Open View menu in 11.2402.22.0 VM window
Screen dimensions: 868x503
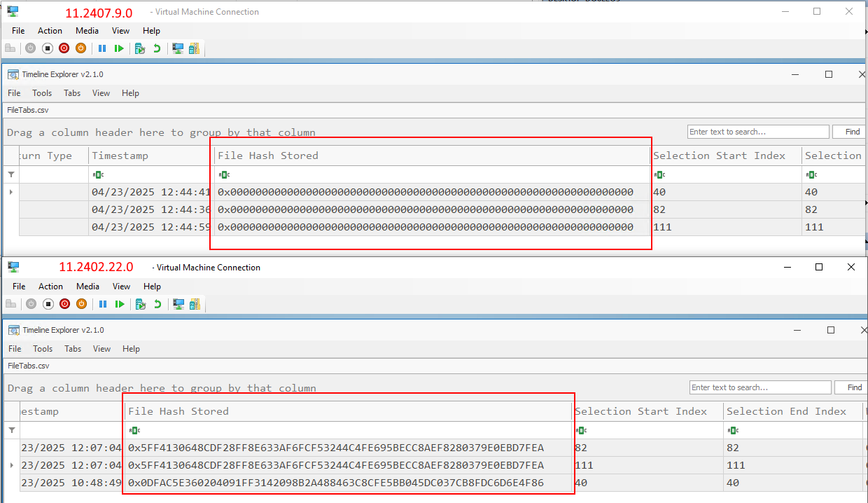[122, 287]
